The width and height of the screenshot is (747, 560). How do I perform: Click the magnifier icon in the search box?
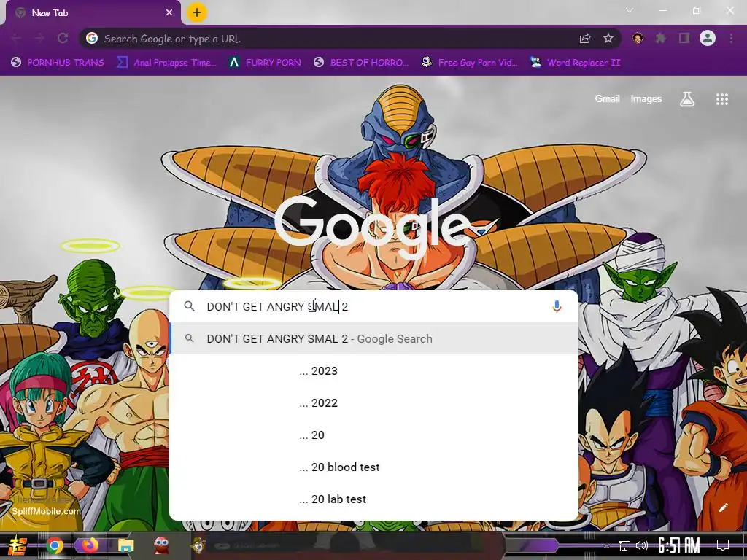[x=189, y=306]
